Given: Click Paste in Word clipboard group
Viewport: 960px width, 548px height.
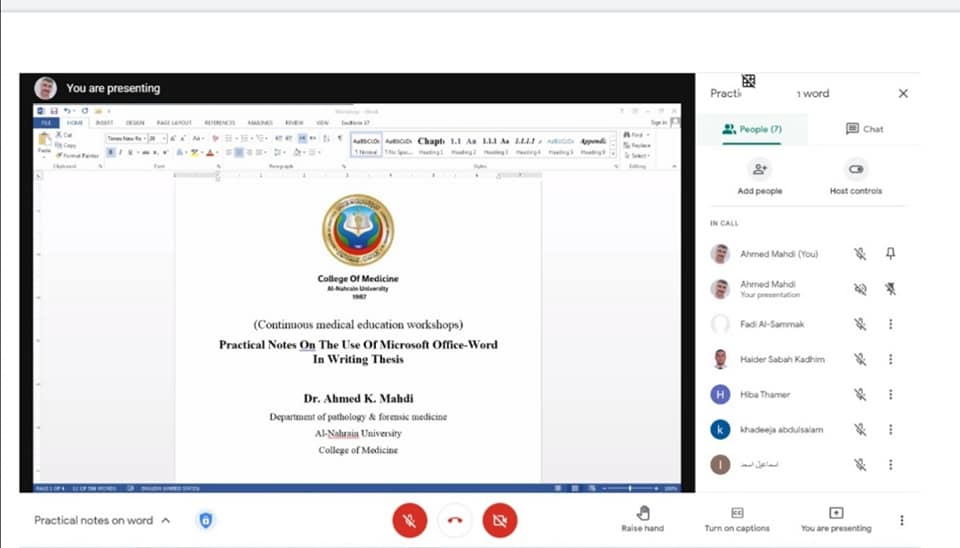Looking at the screenshot, I should pos(44,144).
